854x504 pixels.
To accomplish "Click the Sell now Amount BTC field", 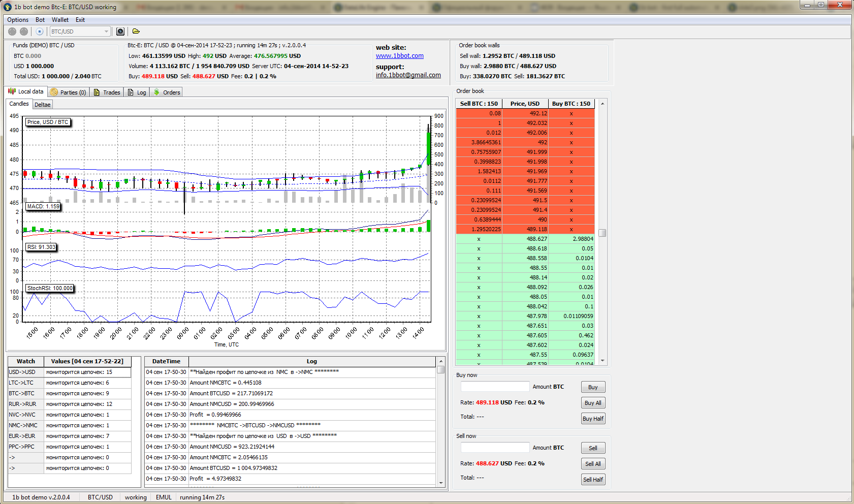I will [495, 448].
